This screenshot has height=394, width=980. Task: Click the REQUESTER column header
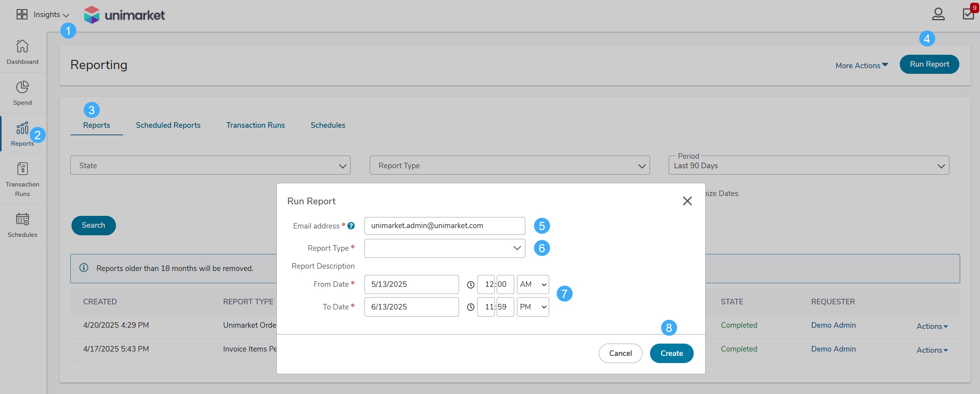pyautogui.click(x=833, y=302)
